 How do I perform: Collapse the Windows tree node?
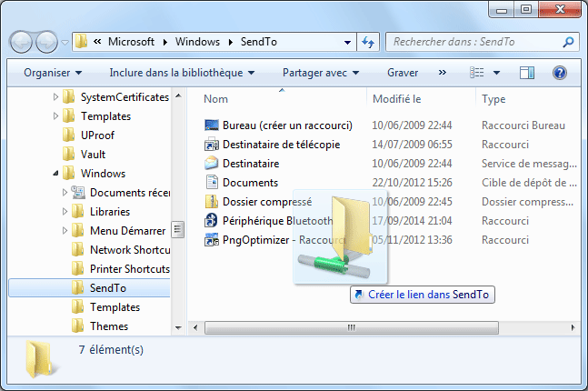tap(55, 174)
